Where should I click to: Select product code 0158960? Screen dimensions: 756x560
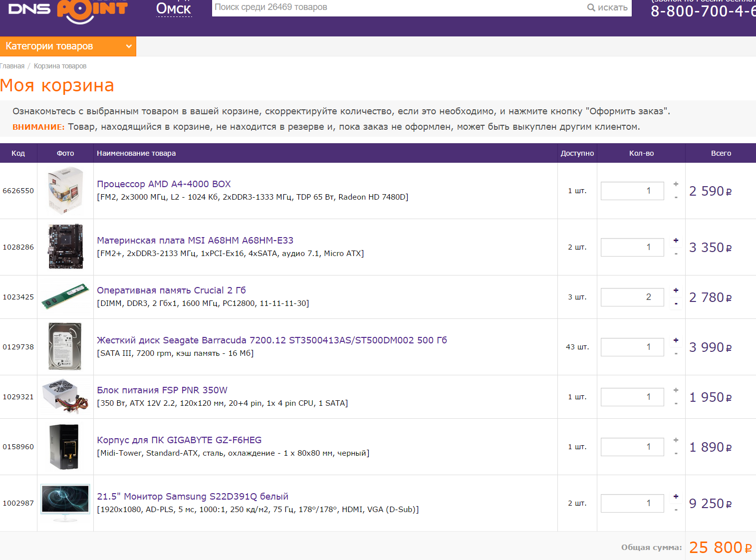[18, 447]
